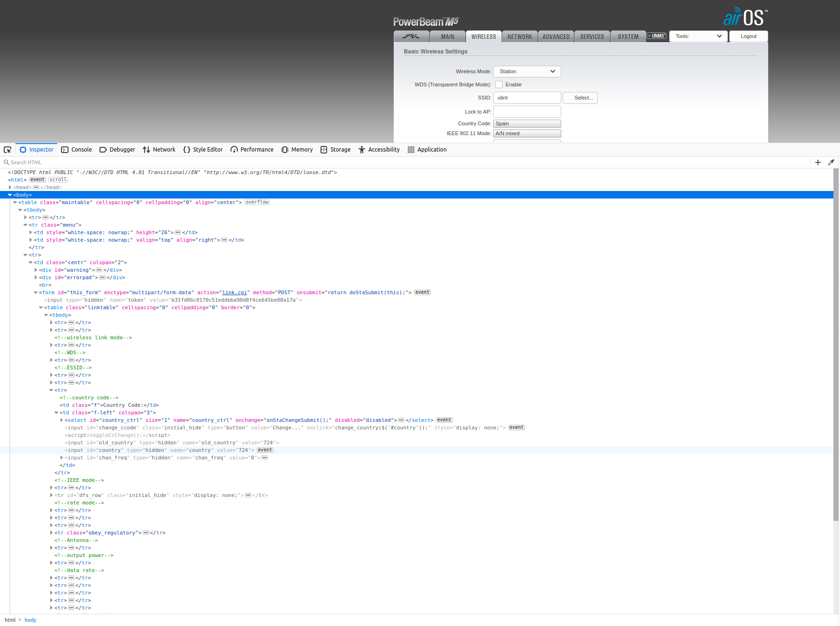Open the Storage panel in DevTools
The height and width of the screenshot is (626, 840).
(x=336, y=149)
